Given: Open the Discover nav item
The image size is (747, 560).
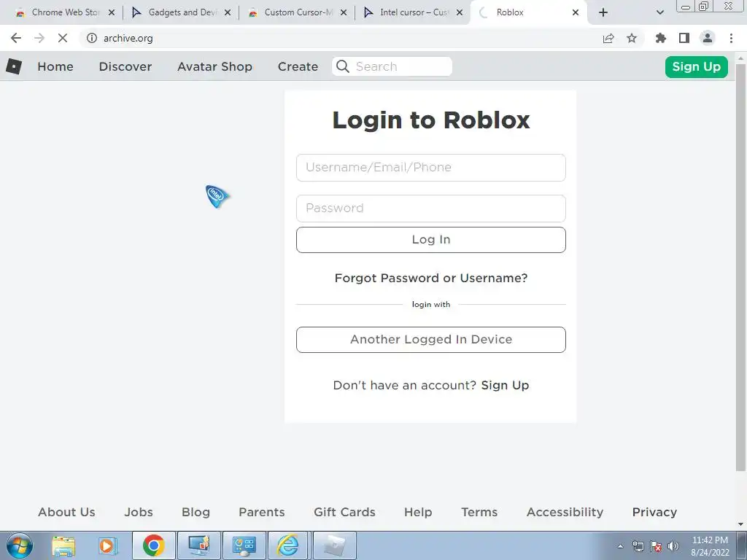Looking at the screenshot, I should [125, 66].
